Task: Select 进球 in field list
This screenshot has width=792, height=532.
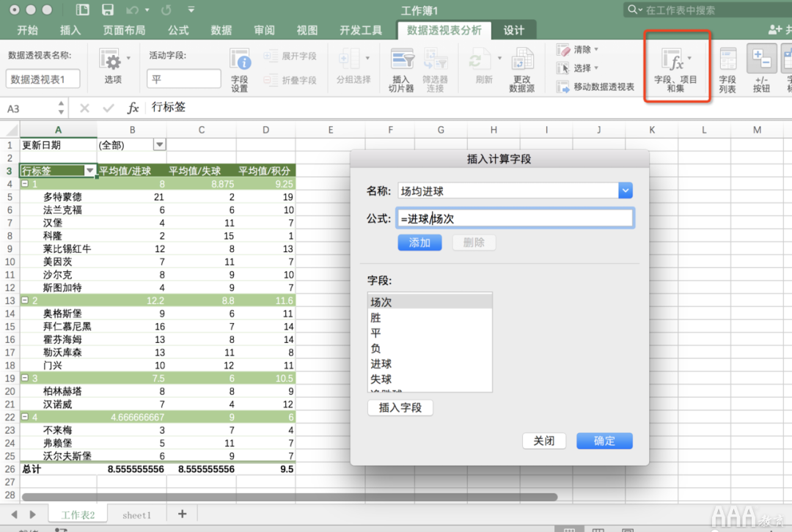Action: [x=430, y=364]
